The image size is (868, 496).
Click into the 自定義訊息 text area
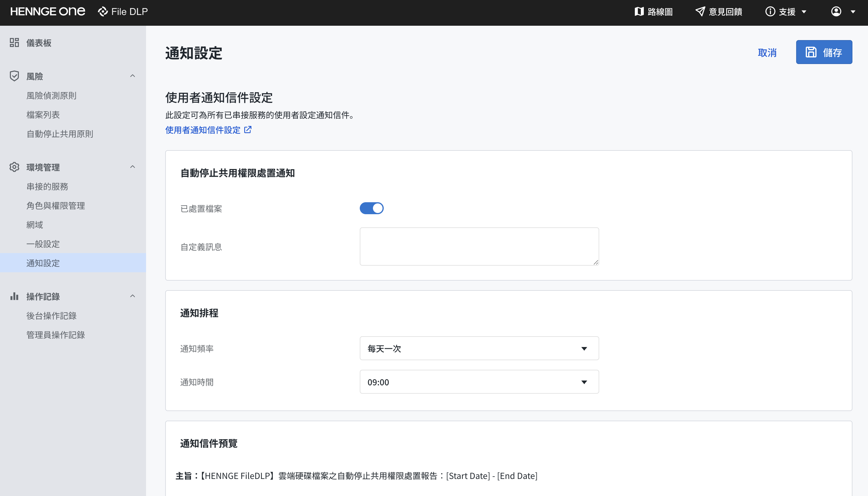tap(479, 246)
